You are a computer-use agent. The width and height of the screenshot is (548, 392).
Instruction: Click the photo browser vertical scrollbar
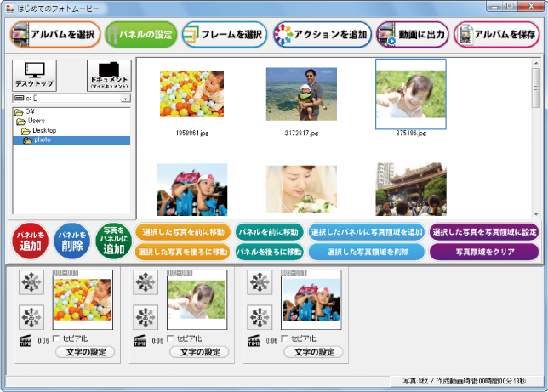[x=535, y=136]
